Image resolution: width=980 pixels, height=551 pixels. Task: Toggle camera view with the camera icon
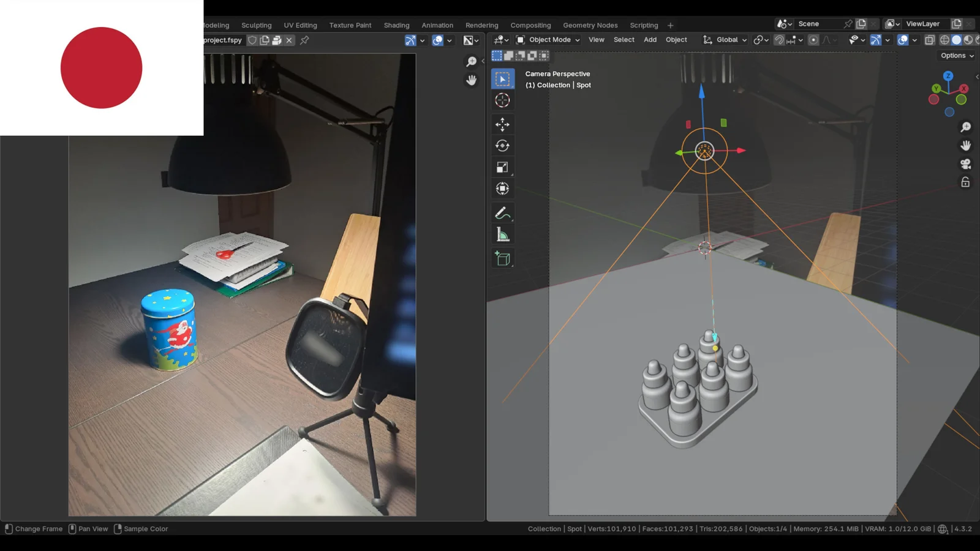[965, 164]
